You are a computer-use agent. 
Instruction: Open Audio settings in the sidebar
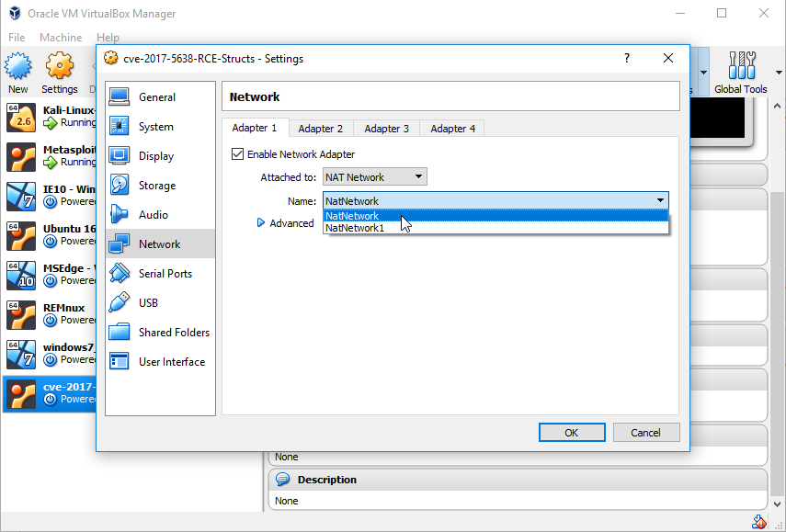(160, 214)
